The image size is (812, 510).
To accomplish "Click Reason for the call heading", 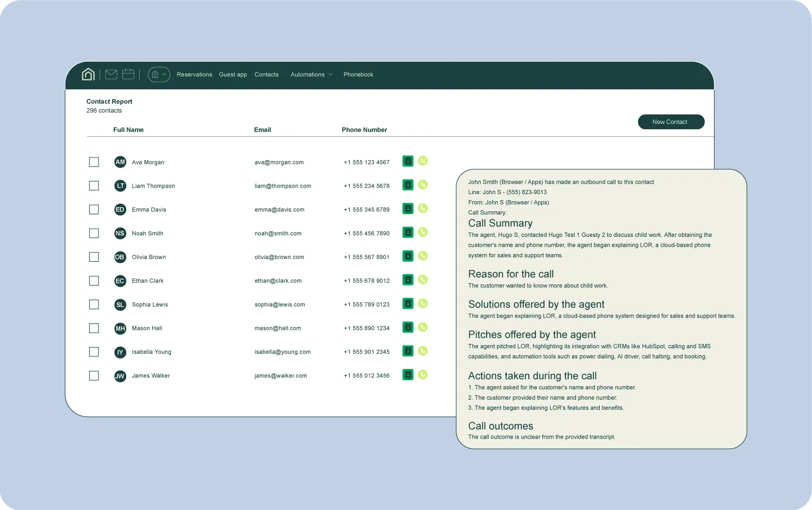I will point(511,274).
